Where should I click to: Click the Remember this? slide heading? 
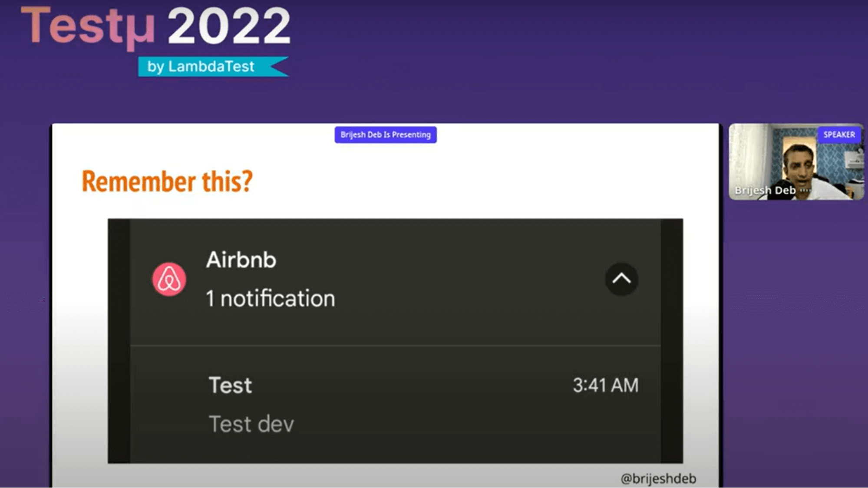[x=167, y=181]
